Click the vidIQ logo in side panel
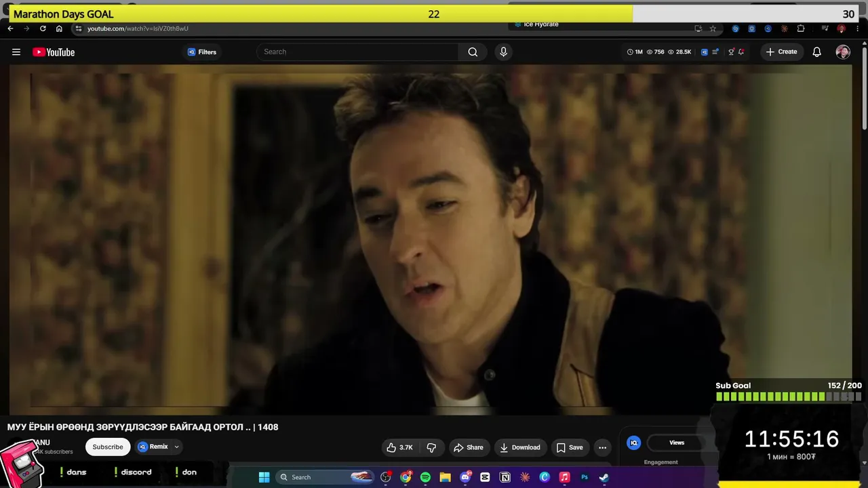Image resolution: width=868 pixels, height=488 pixels. click(634, 443)
